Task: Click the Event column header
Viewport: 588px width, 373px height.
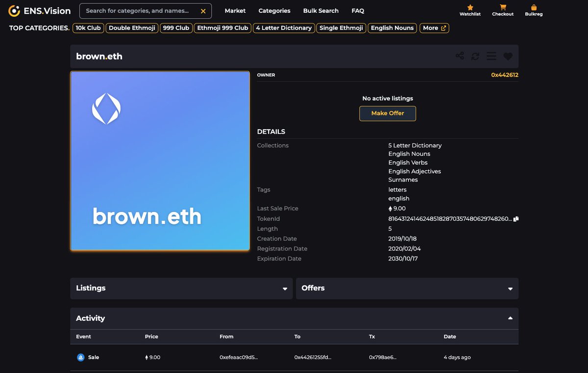Action: pyautogui.click(x=83, y=337)
